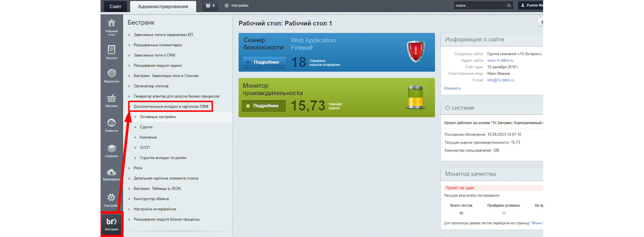Image resolution: width=644 pixels, height=237 pixels.
Task: Click the Информация о сайте header
Action: pyautogui.click(x=474, y=39)
